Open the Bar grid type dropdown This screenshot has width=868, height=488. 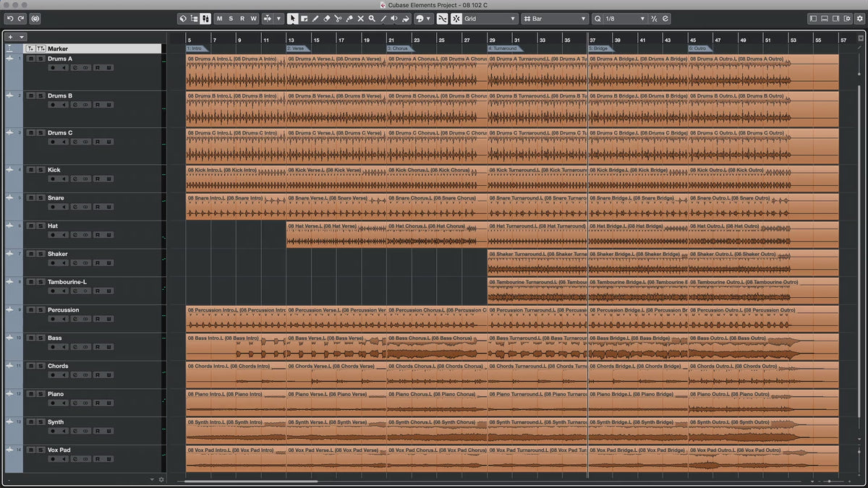555,19
